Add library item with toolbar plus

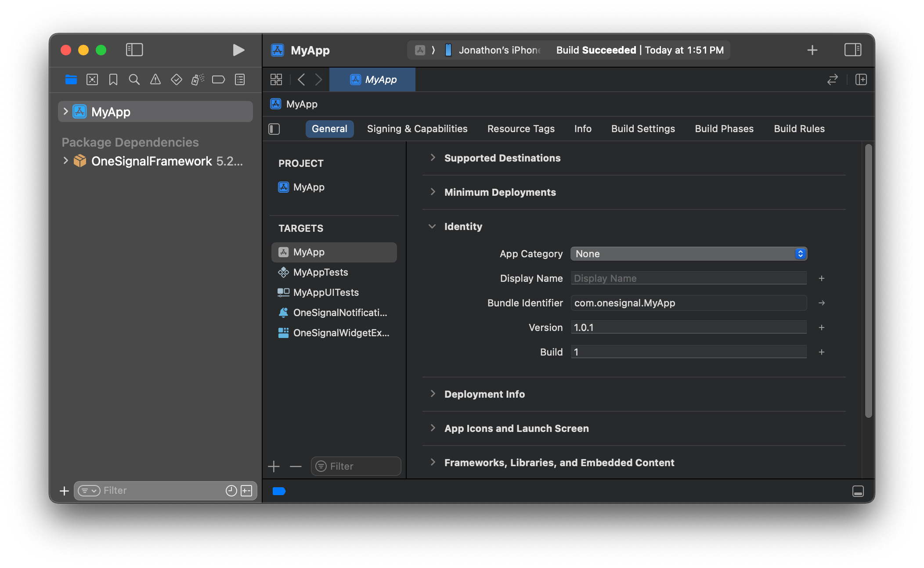812,50
